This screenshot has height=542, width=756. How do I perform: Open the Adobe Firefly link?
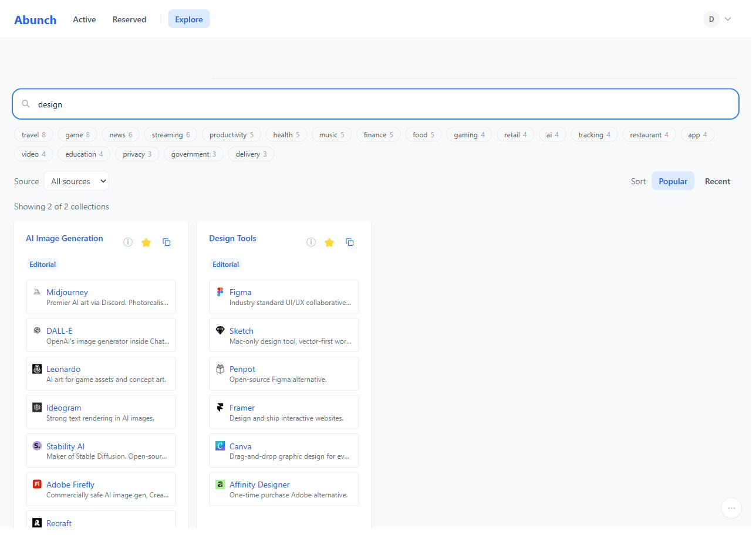click(70, 485)
